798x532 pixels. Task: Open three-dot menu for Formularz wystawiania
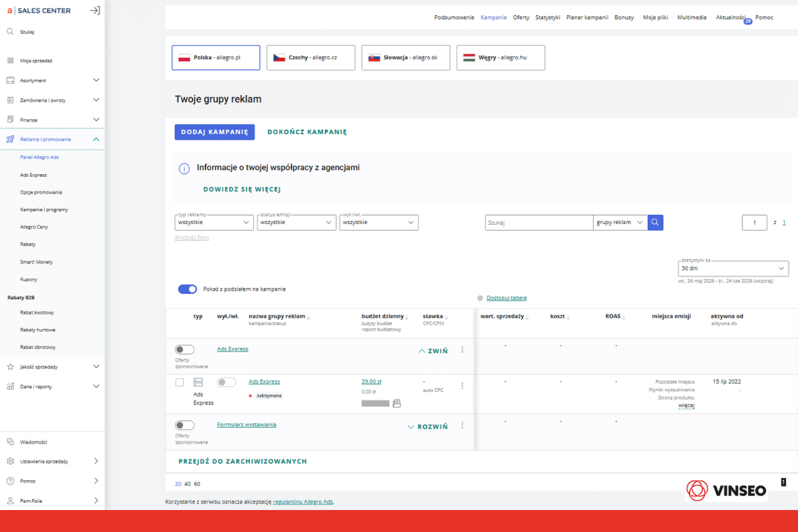point(462,426)
